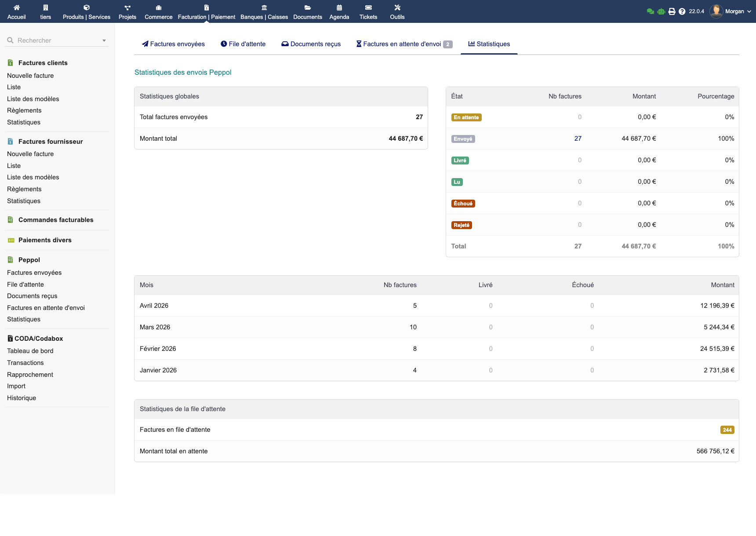Click the 27 link in Envoyé row

point(578,139)
